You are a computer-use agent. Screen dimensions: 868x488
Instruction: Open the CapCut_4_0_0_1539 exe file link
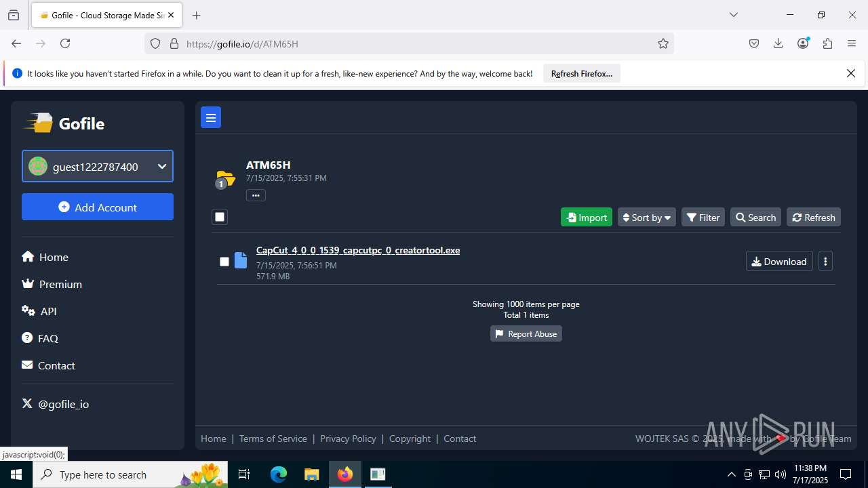pos(358,250)
